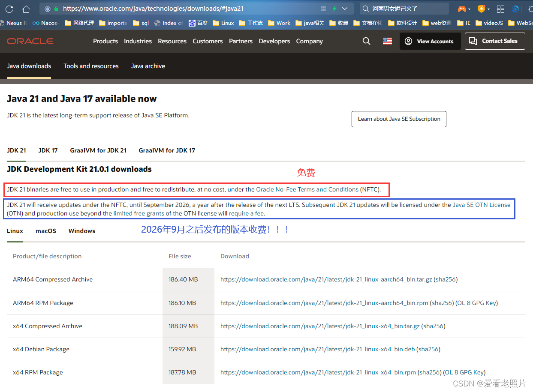This screenshot has width=533, height=392.
Task: Expand arrow beside the game controller icon
Action: [x=470, y=9]
